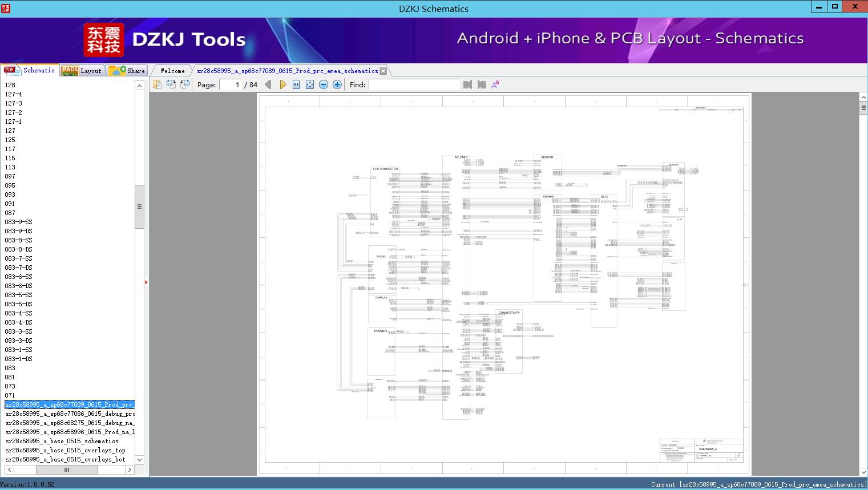
Task: Go to the next page arrow
Action: coord(282,84)
